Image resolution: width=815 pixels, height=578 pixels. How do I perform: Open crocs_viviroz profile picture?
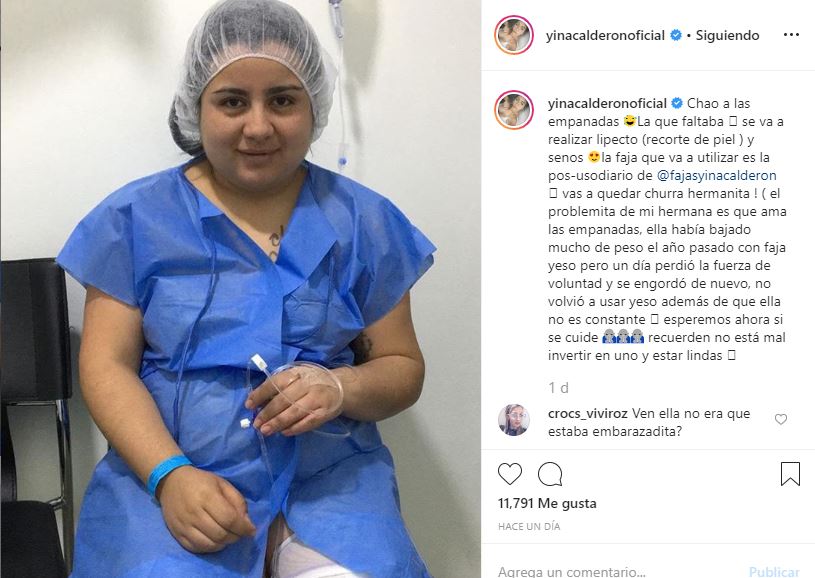click(x=514, y=419)
